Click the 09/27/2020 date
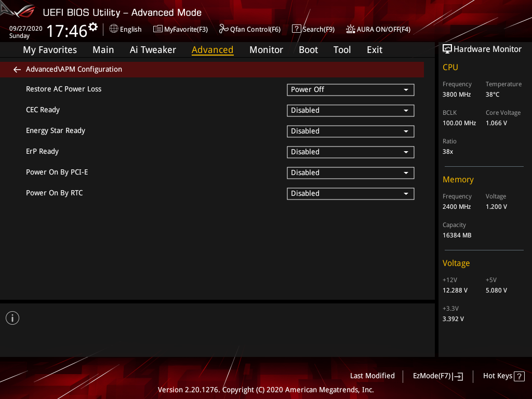 click(x=26, y=29)
